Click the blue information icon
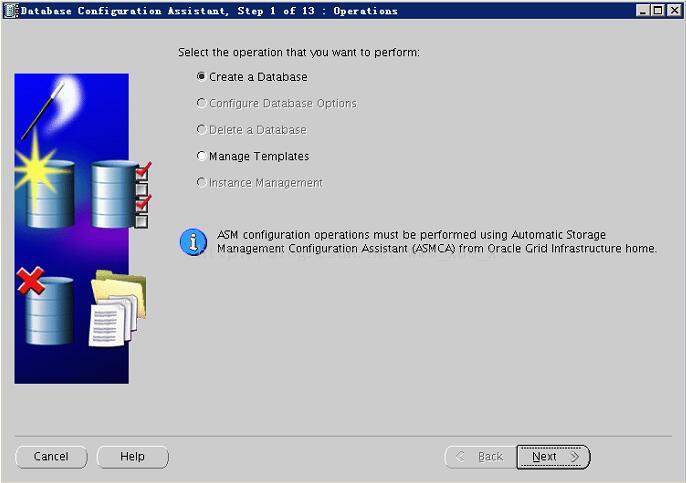Viewport: 686px width, 483px height. point(193,242)
